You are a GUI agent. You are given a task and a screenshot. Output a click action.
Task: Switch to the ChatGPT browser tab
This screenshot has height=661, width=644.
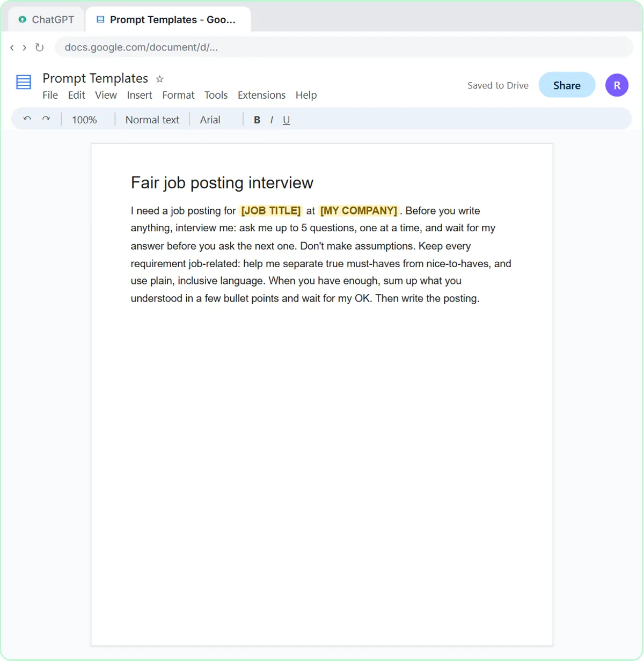[46, 19]
